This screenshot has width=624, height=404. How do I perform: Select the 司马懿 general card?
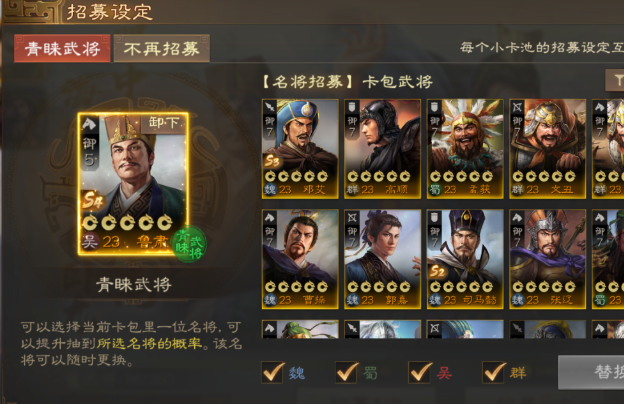(465, 259)
